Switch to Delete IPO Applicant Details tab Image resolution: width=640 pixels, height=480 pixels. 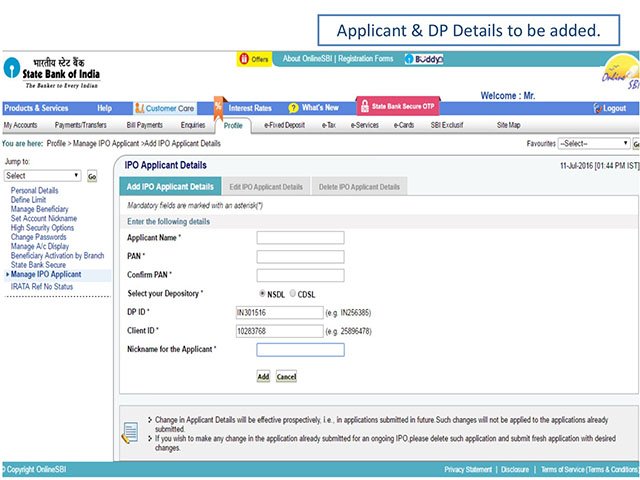359,187
